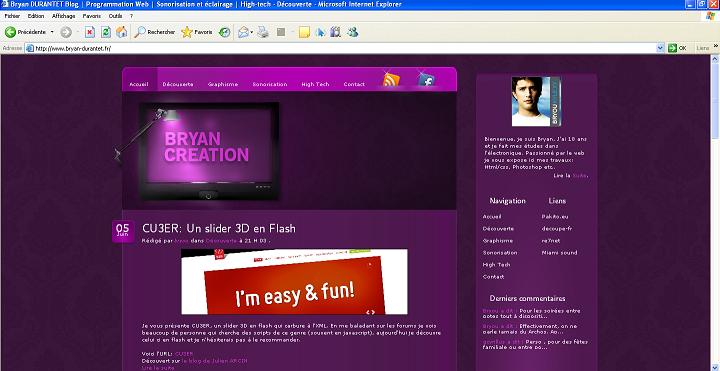Open article title CU3ER: Un slider 3D en Flash

coord(219,228)
